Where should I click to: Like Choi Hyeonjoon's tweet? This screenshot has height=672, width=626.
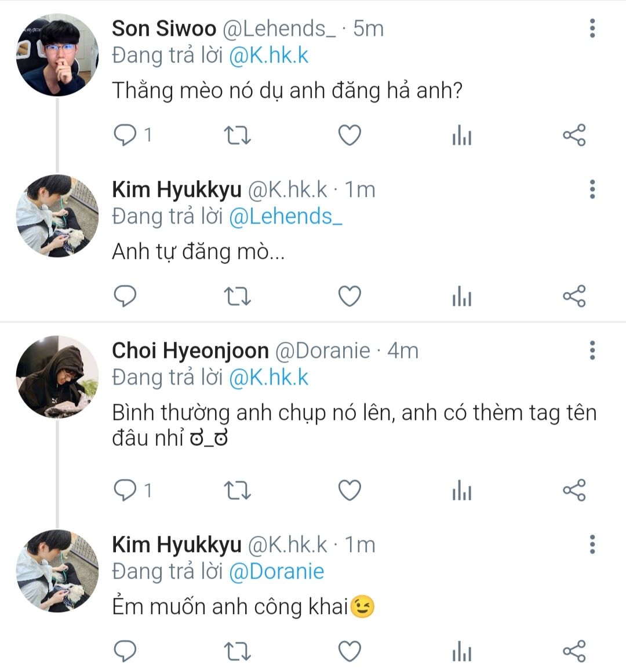[x=350, y=491]
